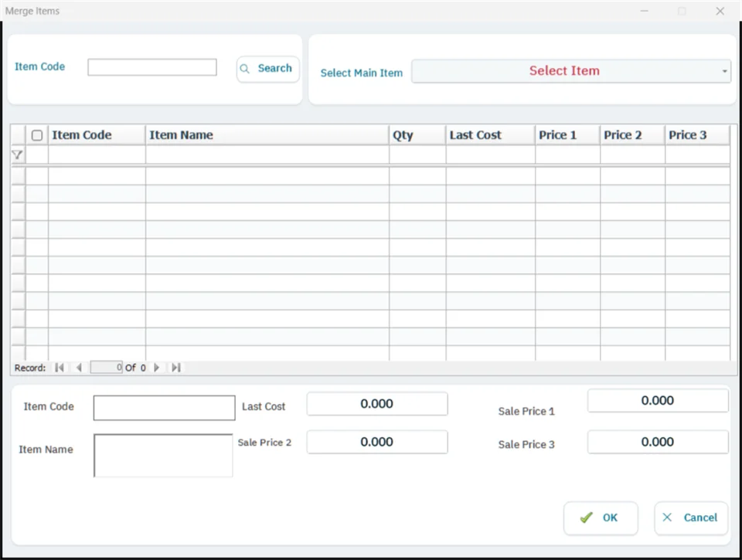Click the Price 3 column header

pyautogui.click(x=697, y=135)
